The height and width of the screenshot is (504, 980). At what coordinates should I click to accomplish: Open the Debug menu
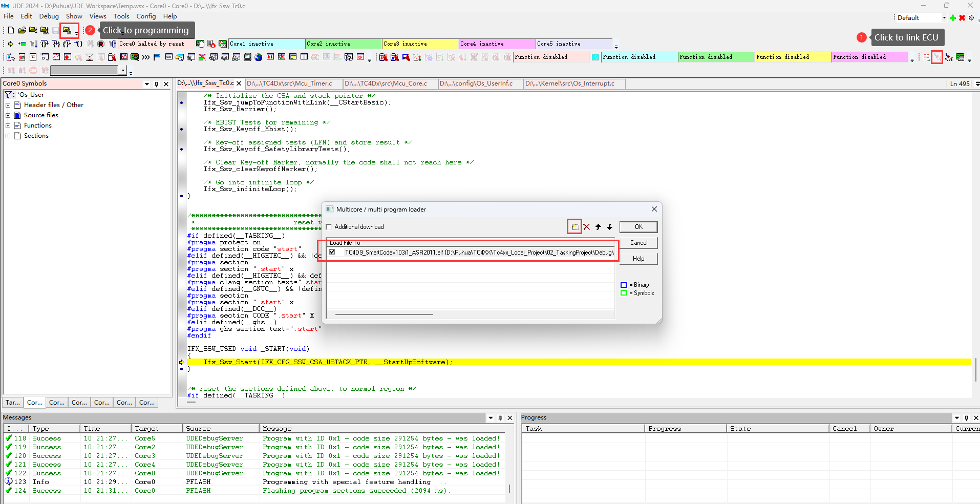tap(49, 16)
